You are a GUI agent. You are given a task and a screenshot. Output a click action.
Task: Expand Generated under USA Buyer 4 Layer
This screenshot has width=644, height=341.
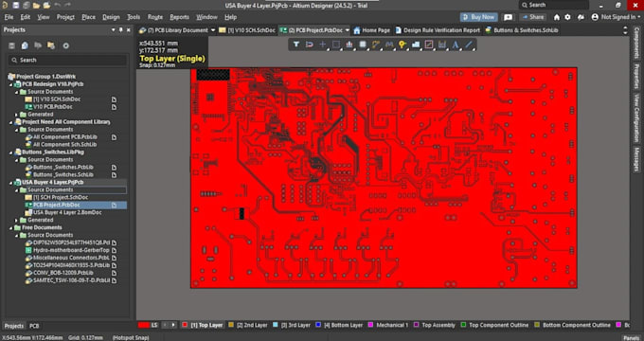[x=17, y=220]
